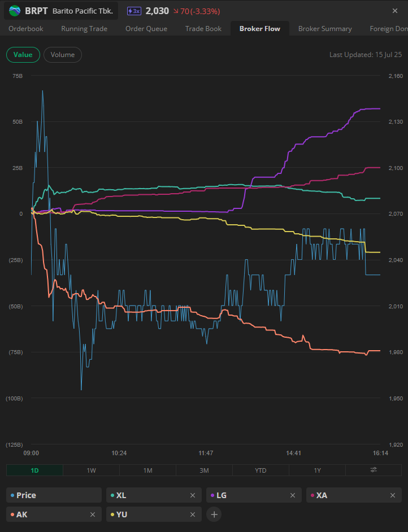
Task: Open the Orderbook tab
Action: [x=26, y=28]
